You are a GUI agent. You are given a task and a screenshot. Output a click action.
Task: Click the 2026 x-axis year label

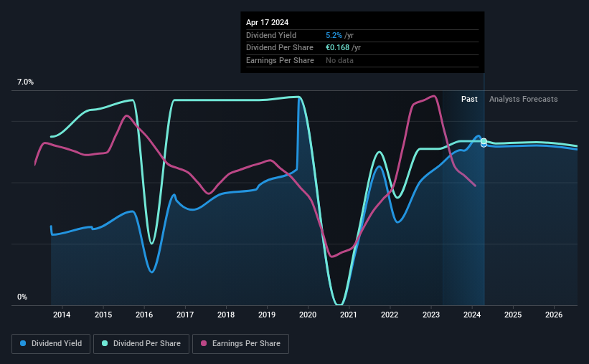tap(554, 315)
